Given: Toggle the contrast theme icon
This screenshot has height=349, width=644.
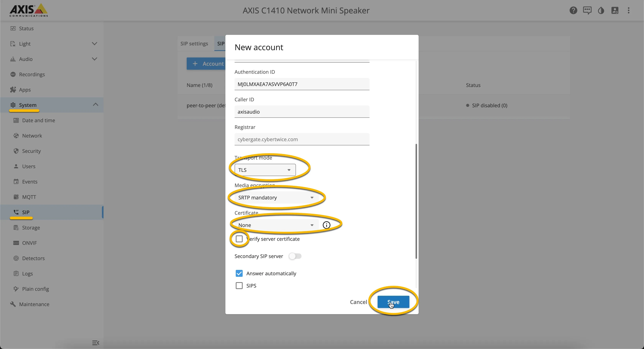Looking at the screenshot, I should [601, 11].
